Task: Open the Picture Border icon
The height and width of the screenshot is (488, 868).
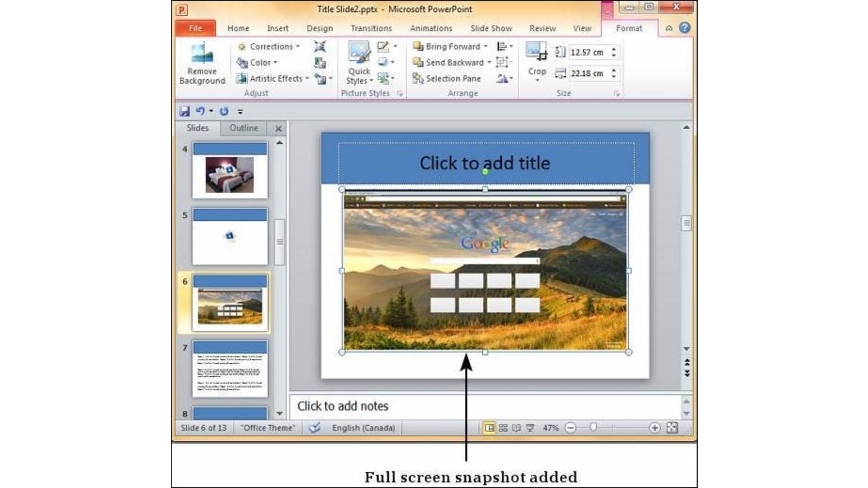Action: [x=387, y=47]
